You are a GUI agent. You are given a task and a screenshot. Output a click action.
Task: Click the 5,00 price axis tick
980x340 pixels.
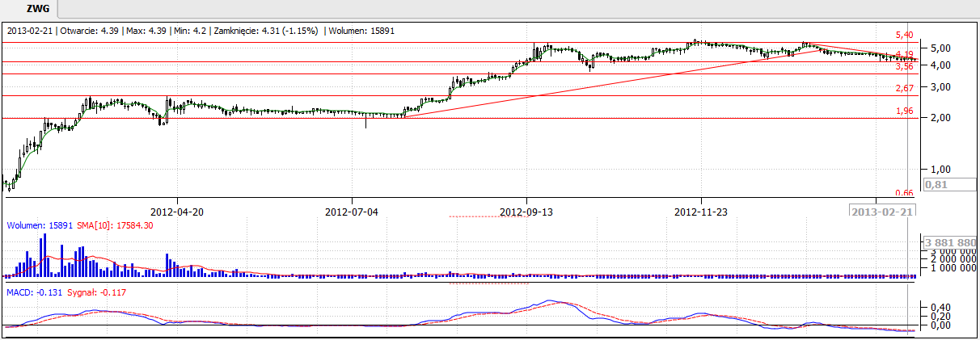click(940, 48)
